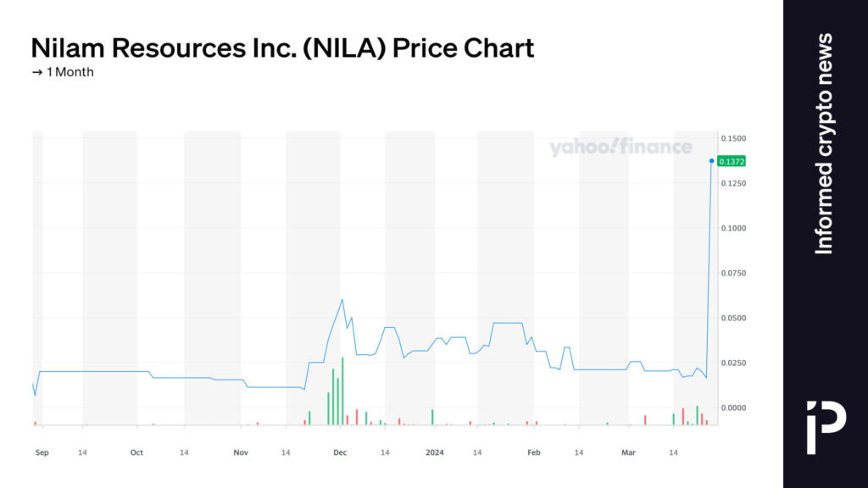
Task: Select the Dec axis label
Action: (340, 452)
